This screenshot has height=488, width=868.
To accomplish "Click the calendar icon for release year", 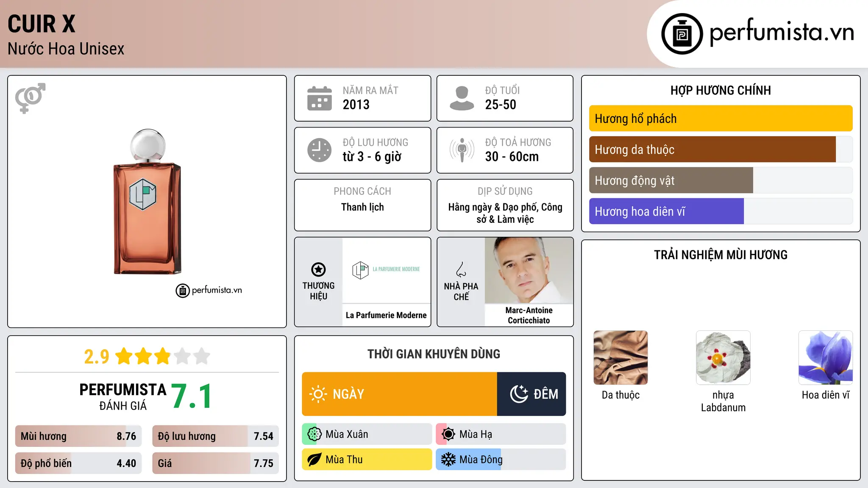I will point(320,98).
